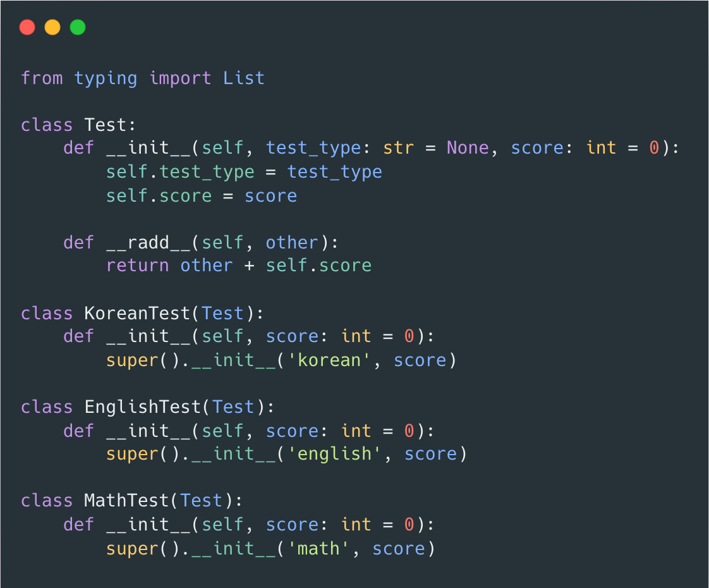Click the str type annotation
This screenshot has width=709, height=588.
(399, 147)
